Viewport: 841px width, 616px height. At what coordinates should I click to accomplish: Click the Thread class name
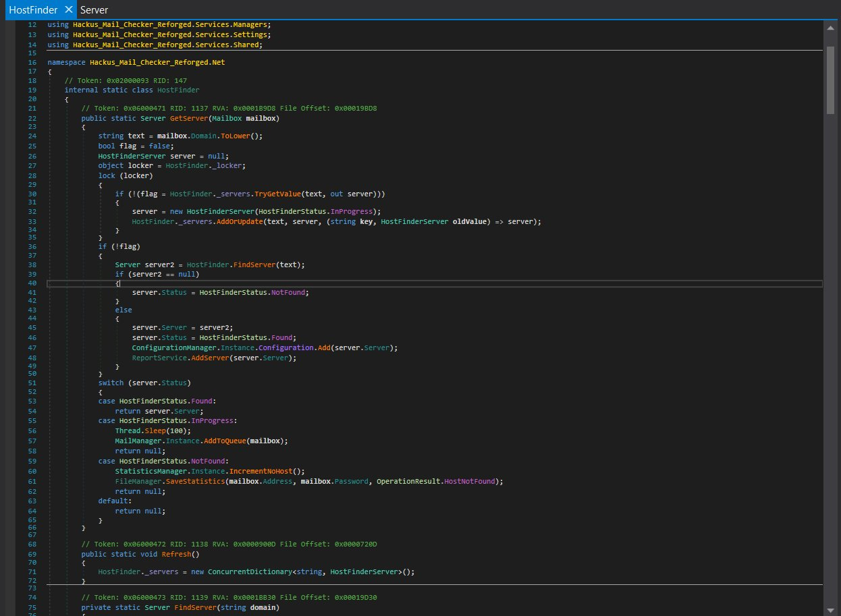(128, 430)
